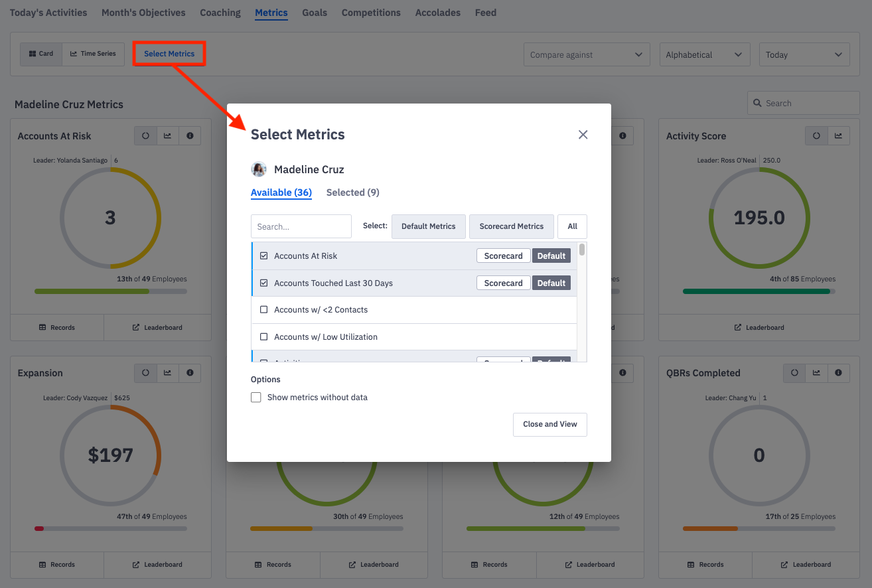
Task: Go to the Coaching tab
Action: pyautogui.click(x=220, y=13)
